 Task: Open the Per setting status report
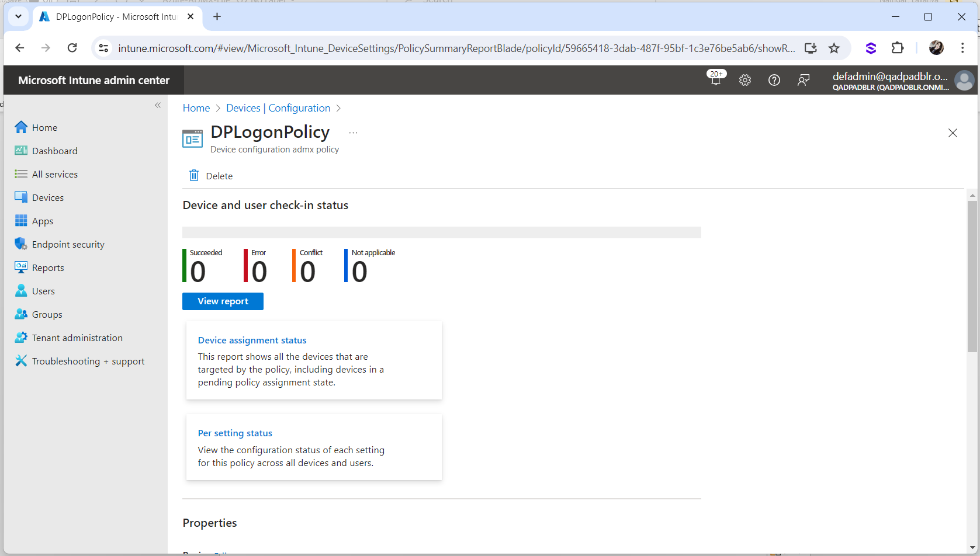tap(235, 433)
